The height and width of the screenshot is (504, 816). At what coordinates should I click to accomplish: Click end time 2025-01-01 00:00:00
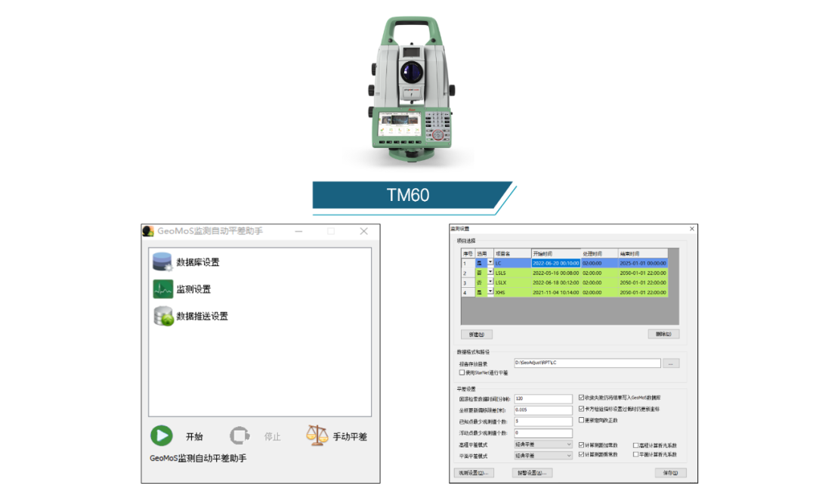pyautogui.click(x=643, y=263)
